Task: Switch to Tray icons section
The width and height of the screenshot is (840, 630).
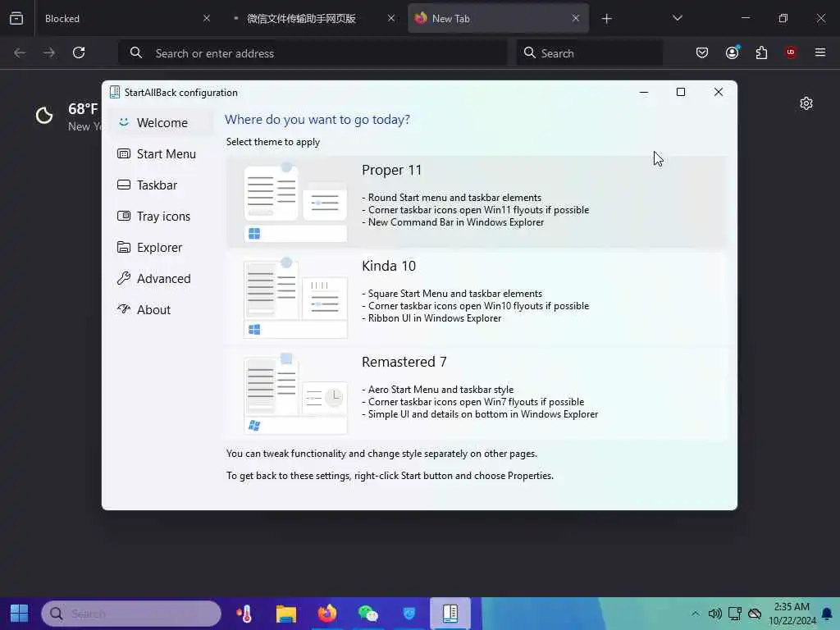Action: click(x=161, y=216)
